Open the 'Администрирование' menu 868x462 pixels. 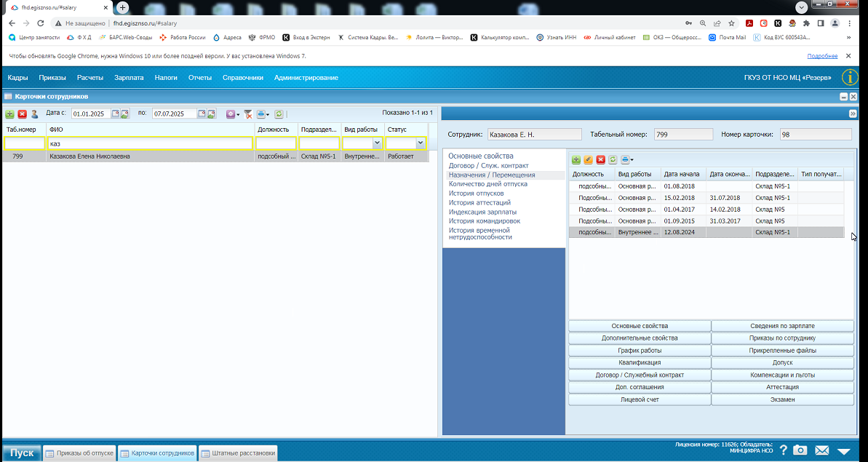[306, 78]
